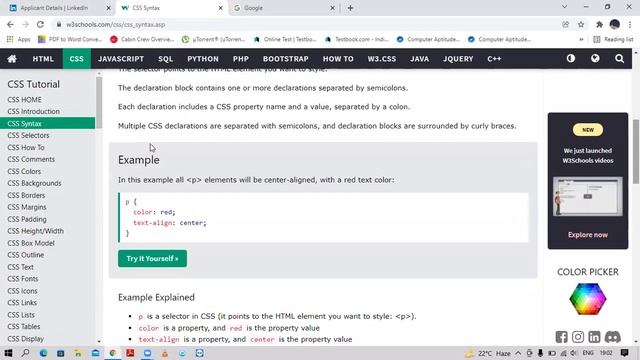Open W3Schools Facebook icon
Image resolution: width=640 pixels, height=360 pixels.
pyautogui.click(x=561, y=337)
